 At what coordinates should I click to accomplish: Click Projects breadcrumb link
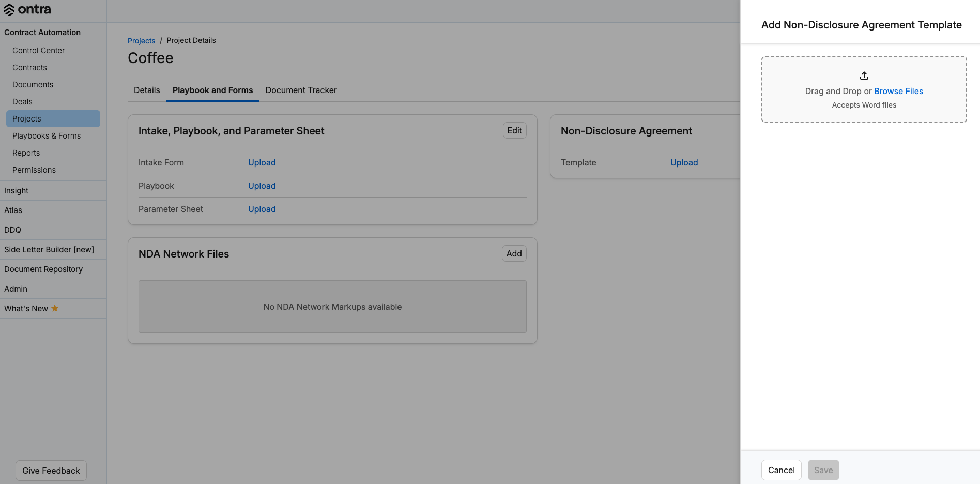pos(141,41)
